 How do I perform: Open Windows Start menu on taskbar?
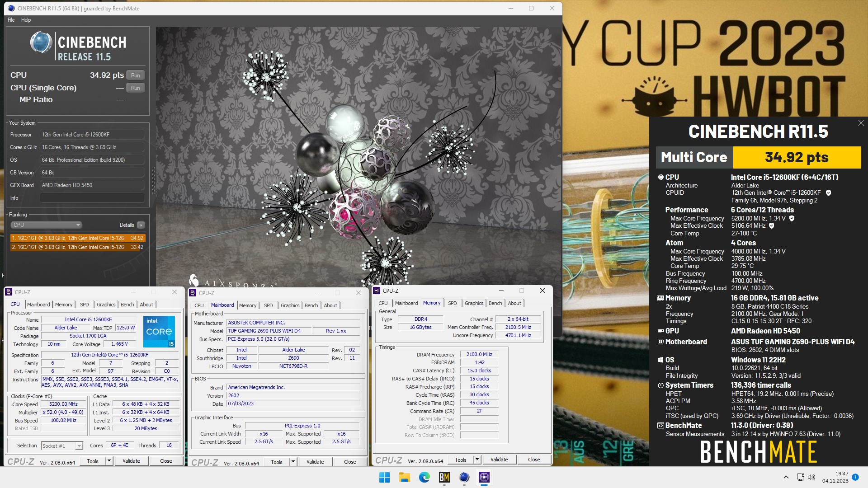384,477
